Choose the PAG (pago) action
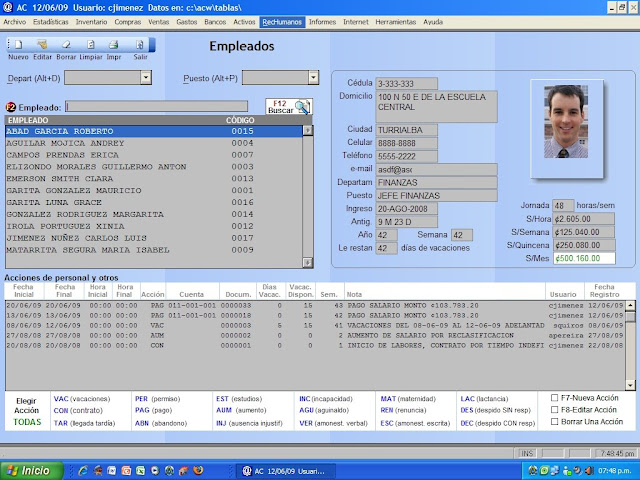The width and height of the screenshot is (640, 480). (x=153, y=410)
